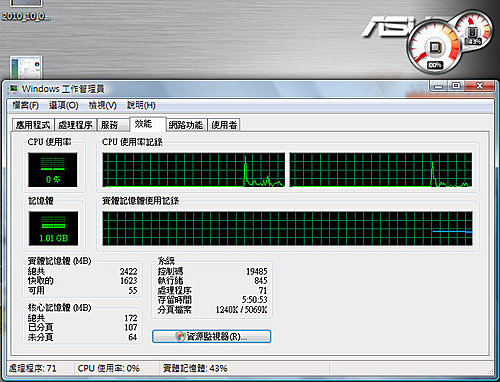Viewport: 500px width, 382px height.
Task: Click the up time value 5:50:53
Action: click(255, 299)
